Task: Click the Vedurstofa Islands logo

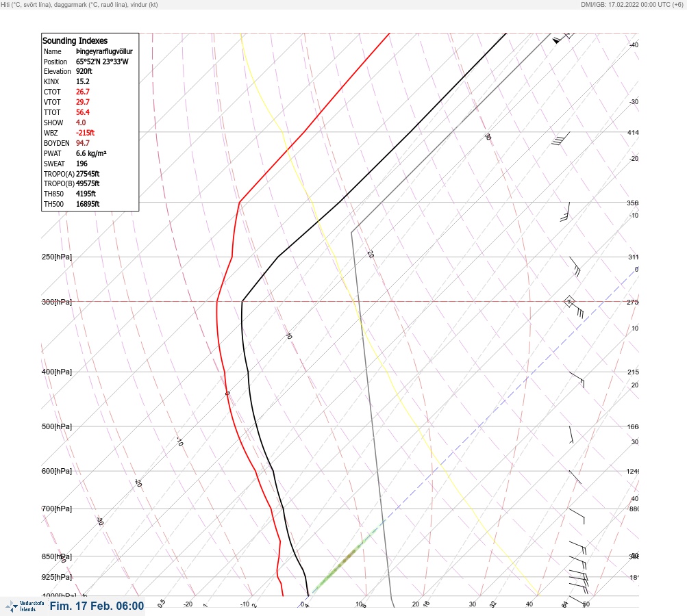Action: [25, 606]
